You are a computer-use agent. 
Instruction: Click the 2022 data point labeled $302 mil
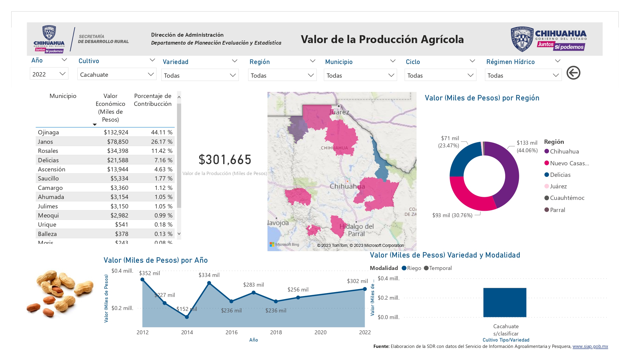coord(365,289)
